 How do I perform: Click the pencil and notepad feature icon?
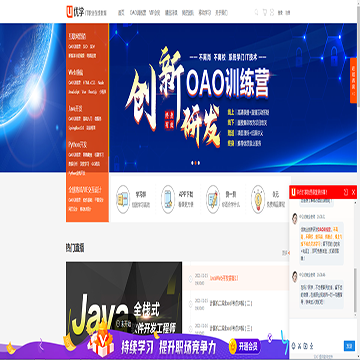click(x=213, y=199)
